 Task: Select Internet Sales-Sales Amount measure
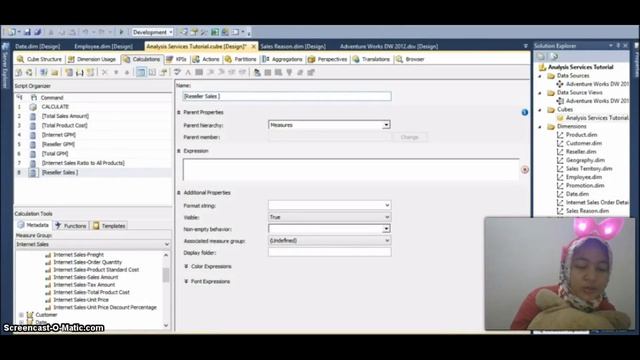pos(86,277)
